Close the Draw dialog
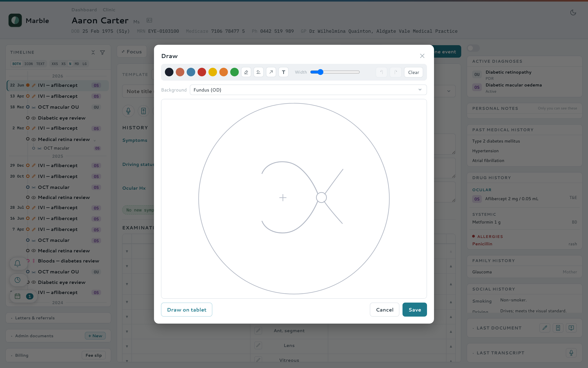The width and height of the screenshot is (588, 368). click(422, 56)
